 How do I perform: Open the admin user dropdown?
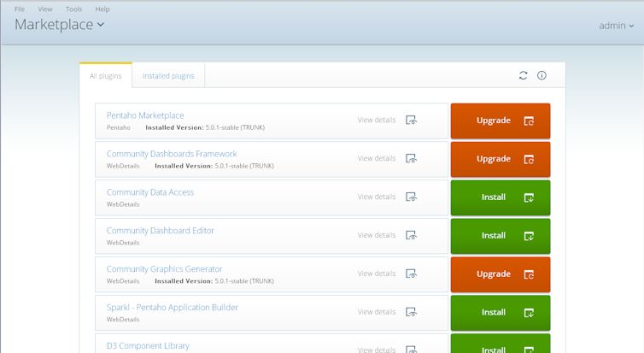pyautogui.click(x=616, y=26)
